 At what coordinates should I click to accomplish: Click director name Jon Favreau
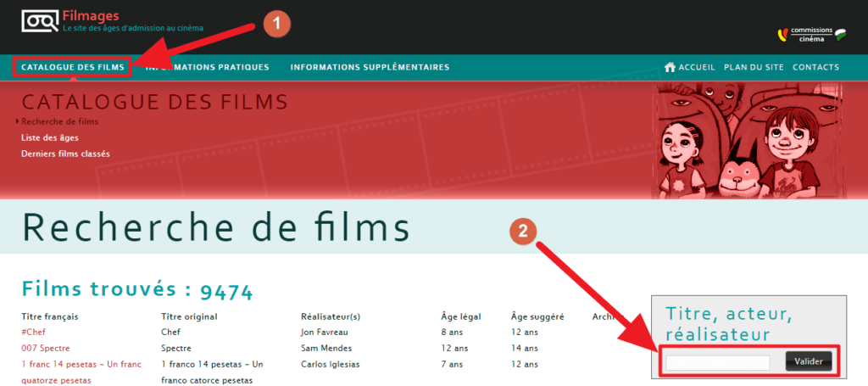click(324, 333)
